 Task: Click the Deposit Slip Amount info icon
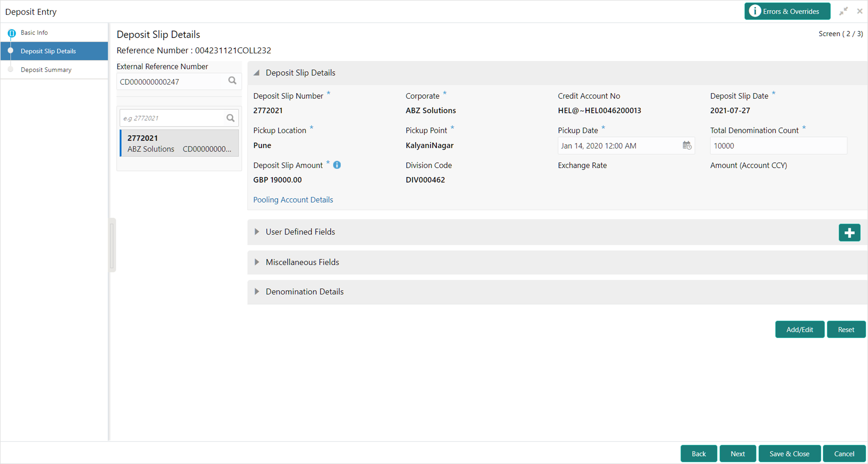[x=337, y=165]
